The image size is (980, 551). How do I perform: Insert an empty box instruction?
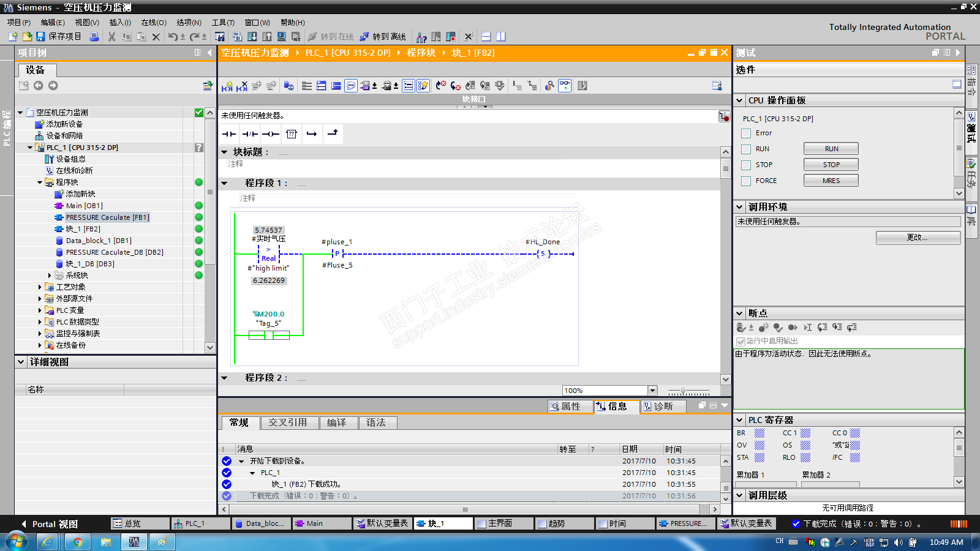point(292,133)
